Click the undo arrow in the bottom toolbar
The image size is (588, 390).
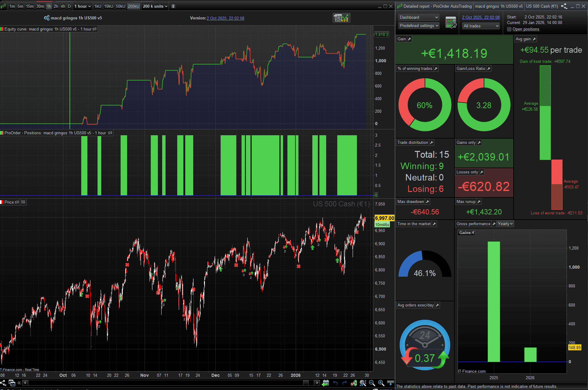tap(335, 383)
